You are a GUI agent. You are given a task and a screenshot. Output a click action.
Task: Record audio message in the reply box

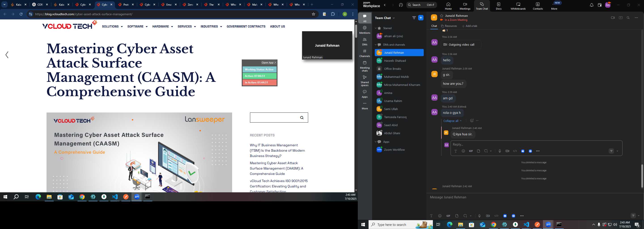(500, 151)
